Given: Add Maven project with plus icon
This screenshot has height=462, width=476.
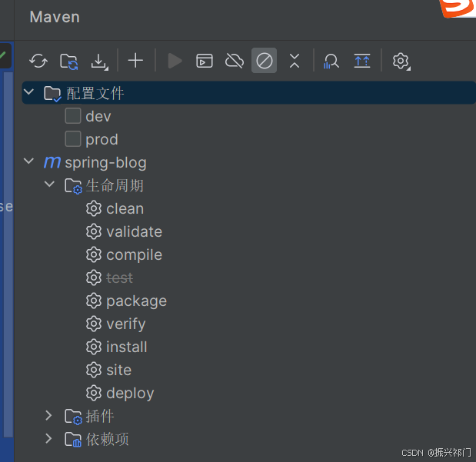Looking at the screenshot, I should [135, 61].
